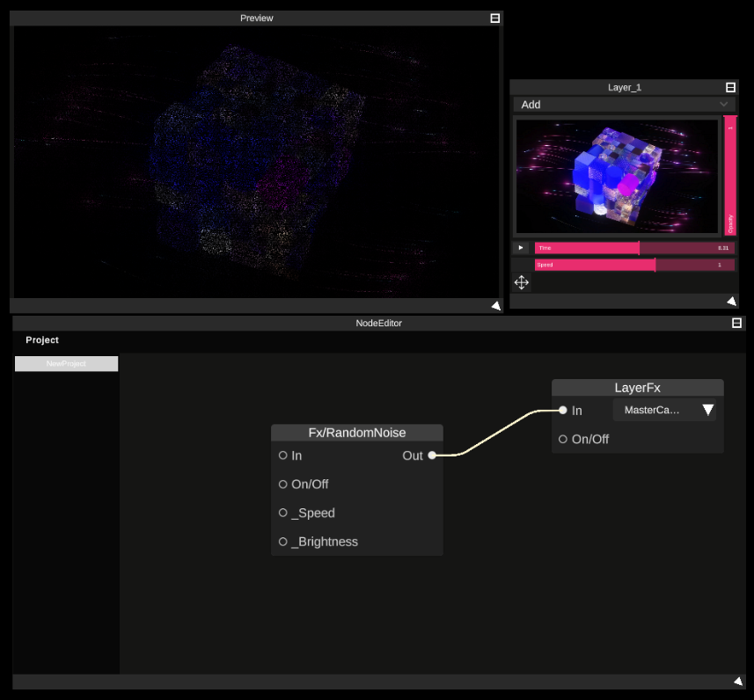This screenshot has height=700, width=754.
Task: Open the Preview panel options icon
Action: 494,18
